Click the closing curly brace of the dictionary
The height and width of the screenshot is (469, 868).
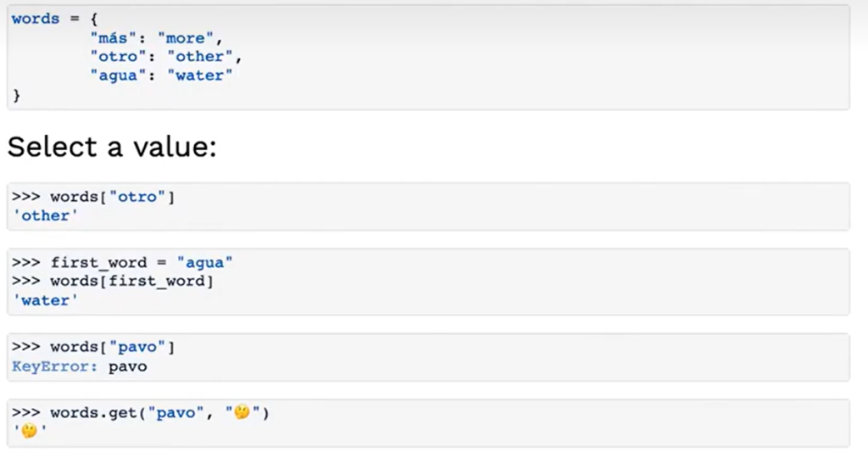point(16,94)
